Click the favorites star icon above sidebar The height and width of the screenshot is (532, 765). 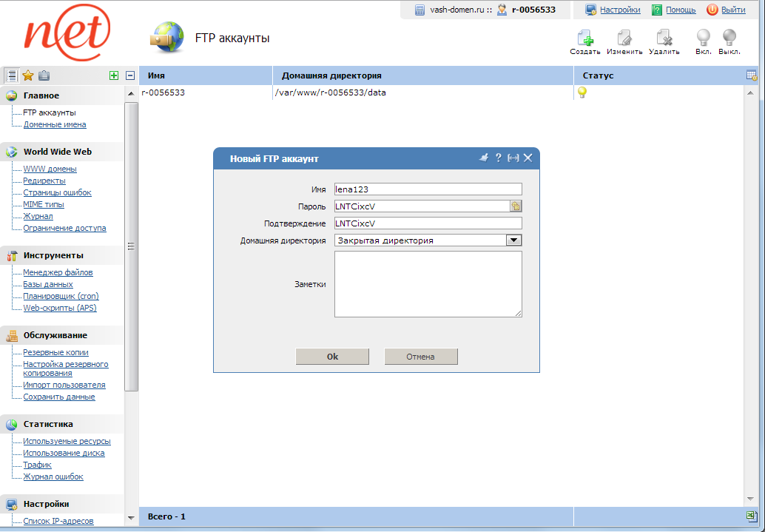(27, 75)
